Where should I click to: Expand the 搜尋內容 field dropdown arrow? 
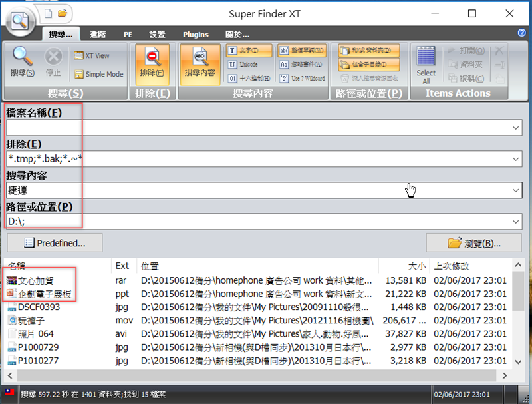515,190
